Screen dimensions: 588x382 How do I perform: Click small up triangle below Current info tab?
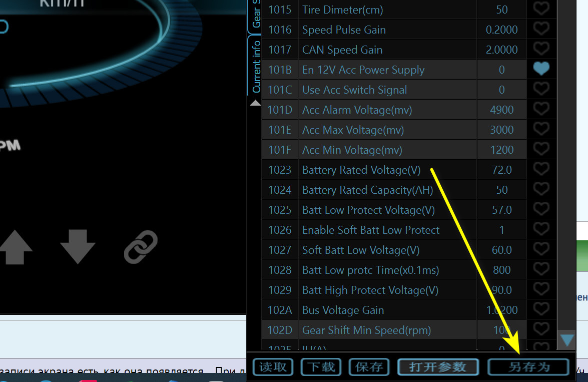click(255, 103)
